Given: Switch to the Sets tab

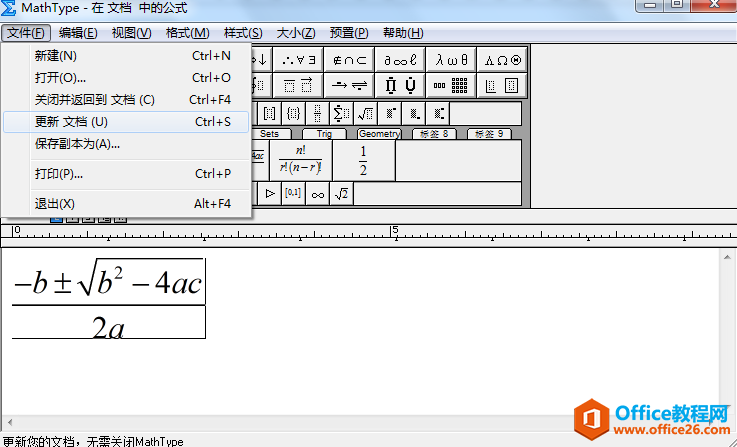Looking at the screenshot, I should click(x=269, y=134).
